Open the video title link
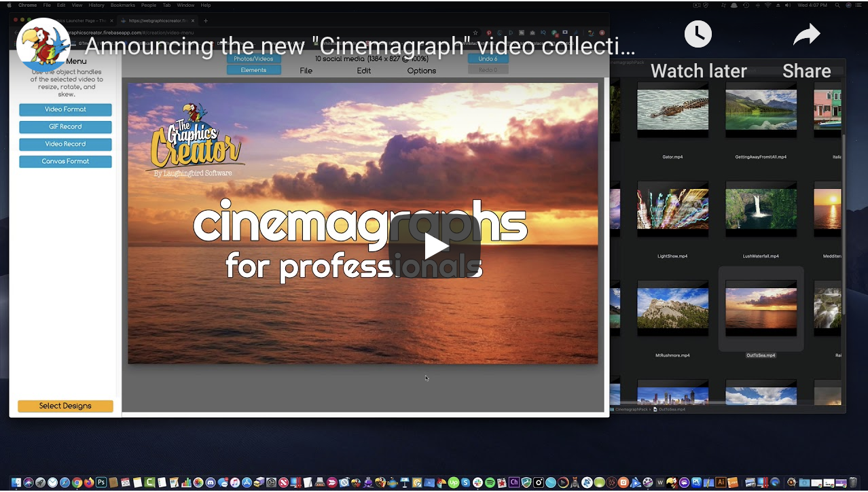868x492 pixels. click(x=360, y=47)
